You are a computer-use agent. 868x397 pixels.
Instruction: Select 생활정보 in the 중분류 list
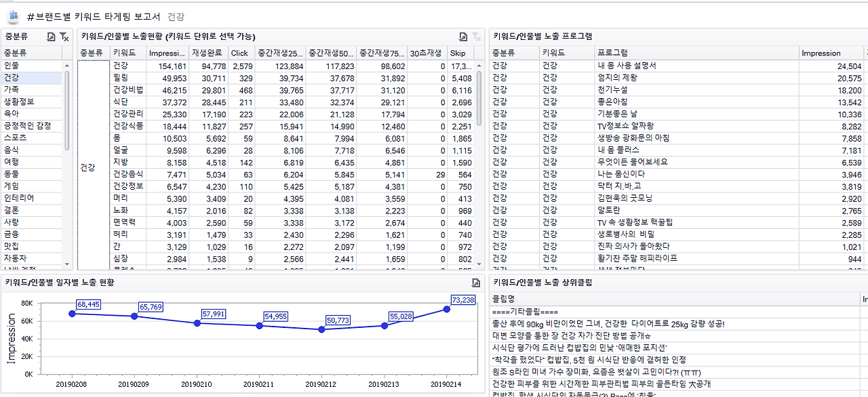point(31,102)
